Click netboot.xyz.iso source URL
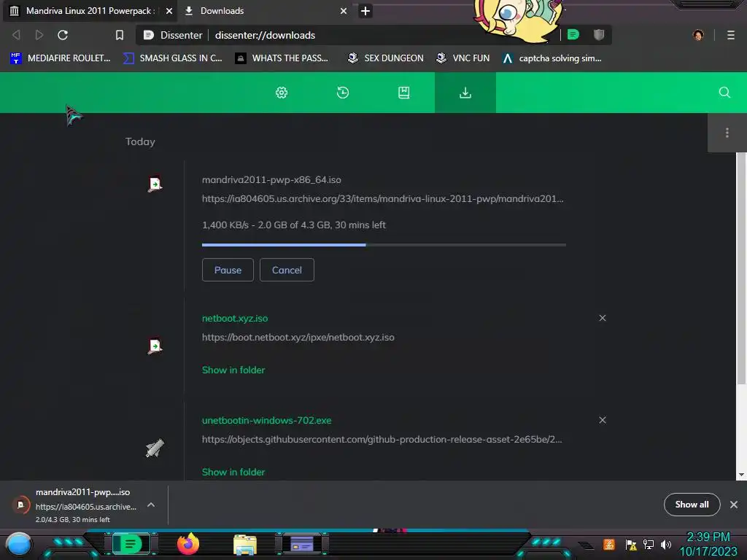This screenshot has height=560, width=747. (298, 337)
